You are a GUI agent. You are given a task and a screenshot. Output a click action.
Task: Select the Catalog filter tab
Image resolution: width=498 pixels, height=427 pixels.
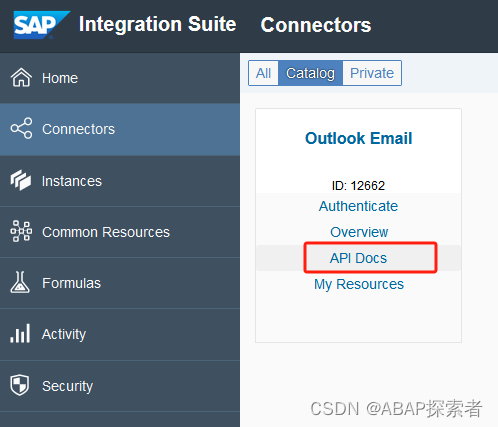[x=310, y=73]
